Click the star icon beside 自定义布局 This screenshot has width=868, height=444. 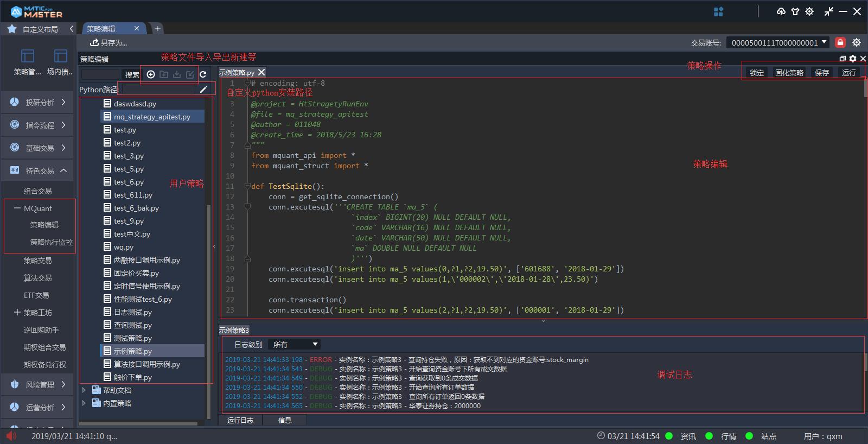pos(12,29)
